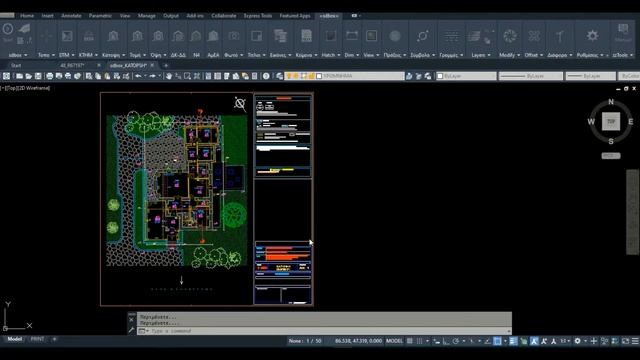Click the N compass direction on ViewCube
This screenshot has height=360, width=640.
coord(611,102)
